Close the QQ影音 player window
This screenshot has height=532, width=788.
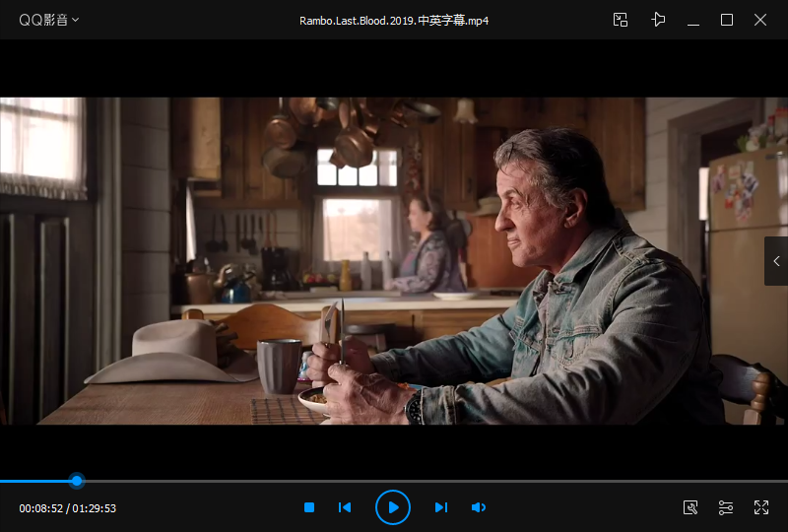pyautogui.click(x=760, y=20)
